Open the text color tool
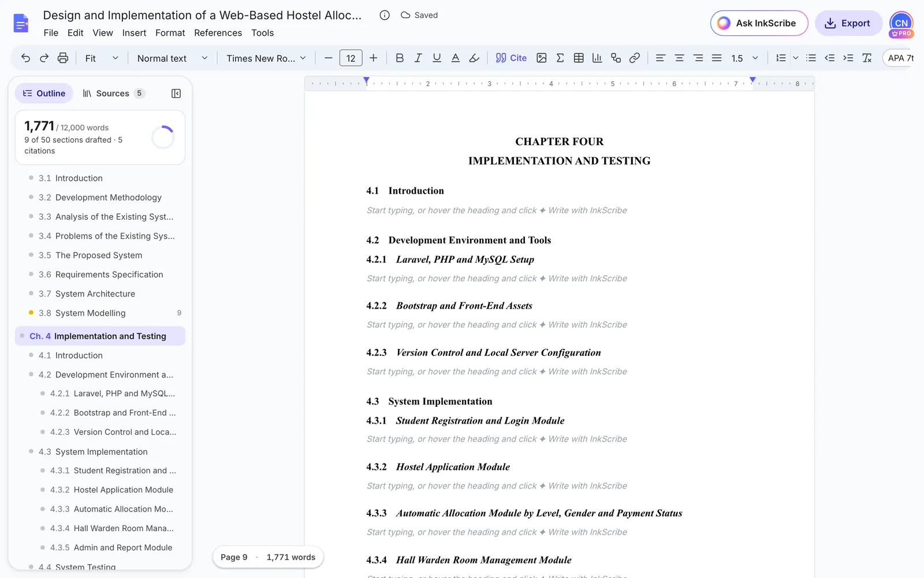Image resolution: width=924 pixels, height=578 pixels. coord(455,58)
